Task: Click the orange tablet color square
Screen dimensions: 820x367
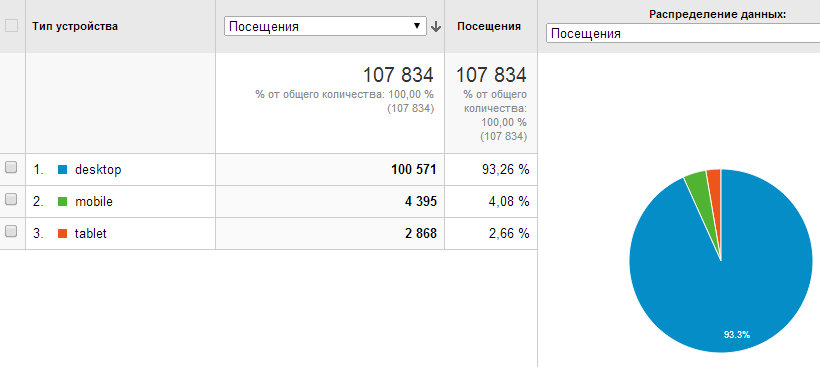Action: click(62, 234)
